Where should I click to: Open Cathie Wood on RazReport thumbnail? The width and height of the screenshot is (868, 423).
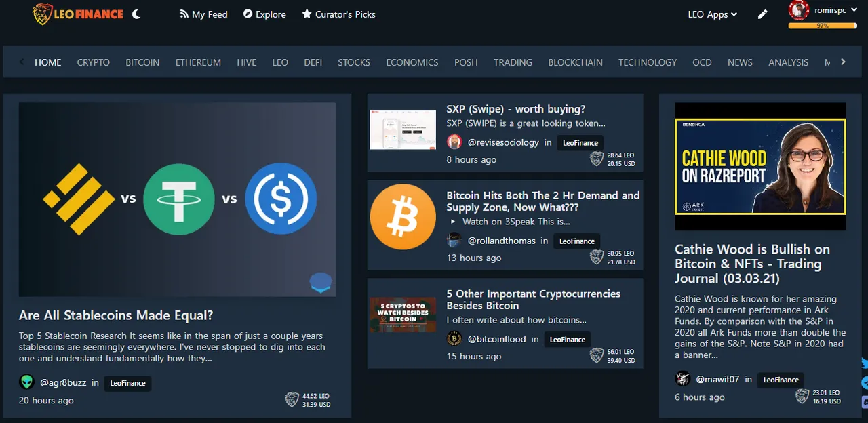[x=760, y=167]
